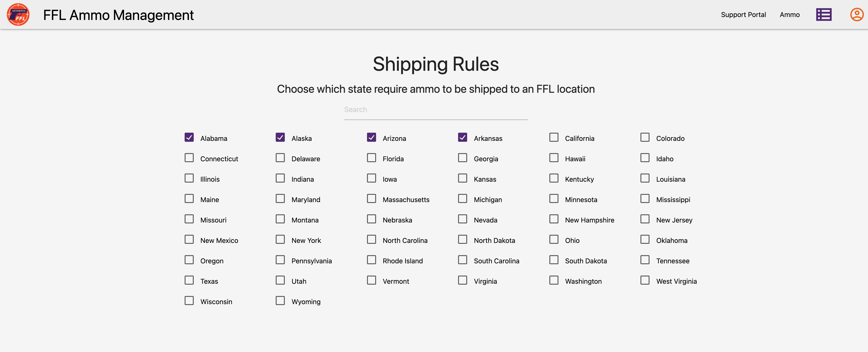Open the purple list menu icon

tap(823, 15)
